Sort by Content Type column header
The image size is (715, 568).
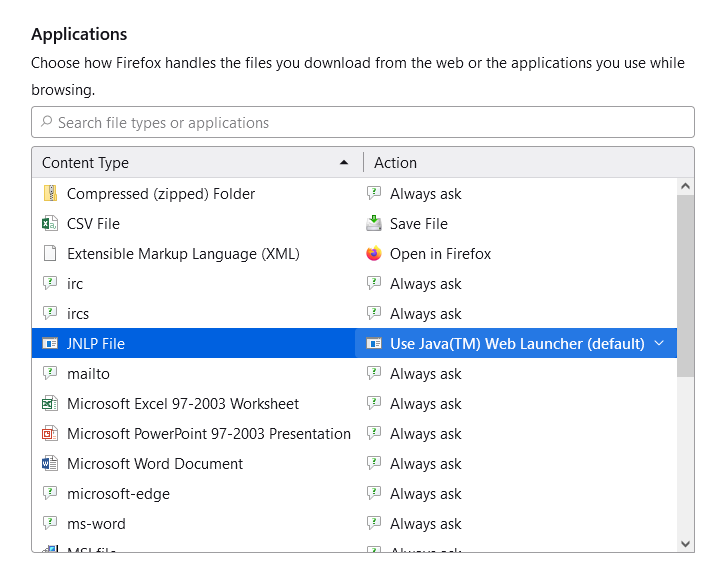[197, 162]
